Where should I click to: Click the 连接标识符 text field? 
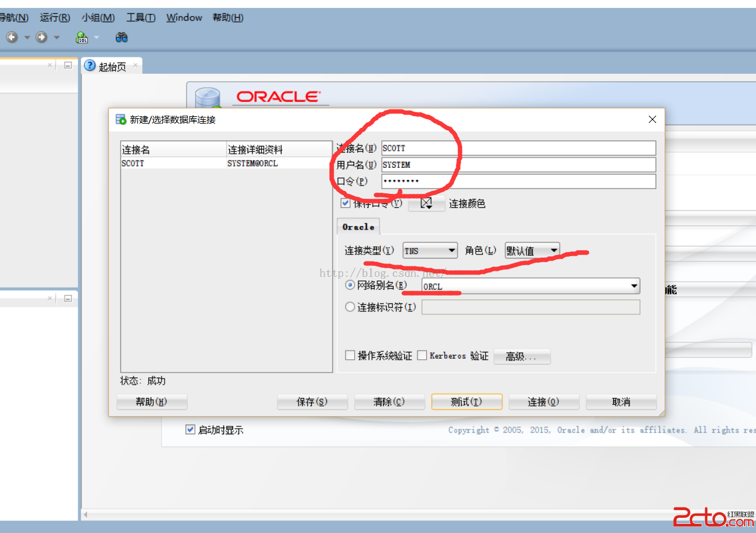tap(531, 307)
